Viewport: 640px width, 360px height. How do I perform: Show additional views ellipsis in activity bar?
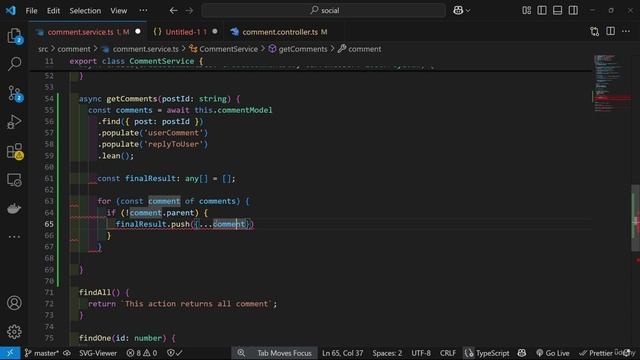[x=14, y=237]
